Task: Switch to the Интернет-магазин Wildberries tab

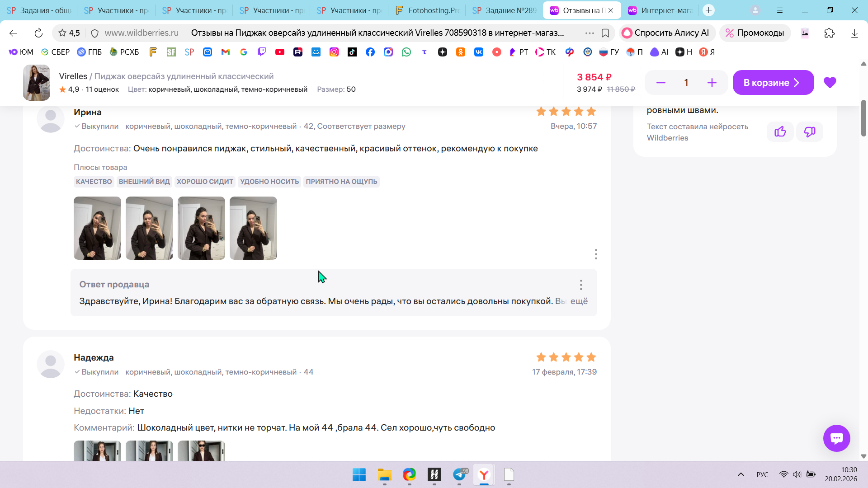Action: [x=661, y=10]
